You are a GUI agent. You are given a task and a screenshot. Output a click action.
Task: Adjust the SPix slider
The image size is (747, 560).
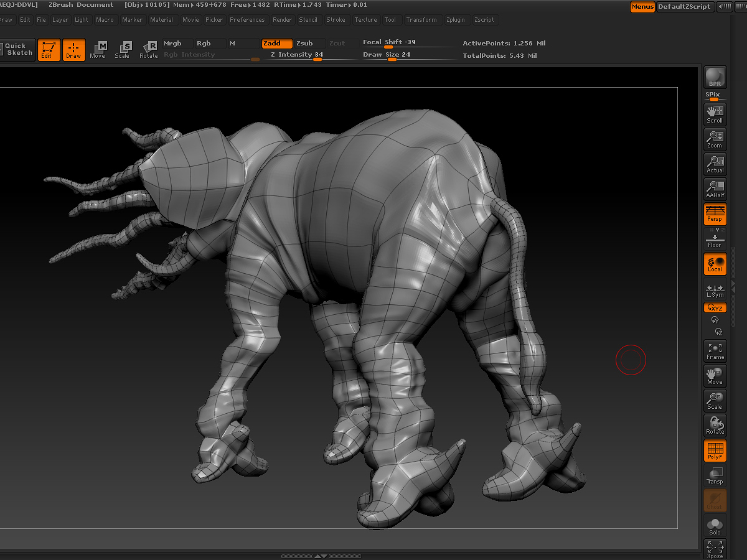pos(715,96)
